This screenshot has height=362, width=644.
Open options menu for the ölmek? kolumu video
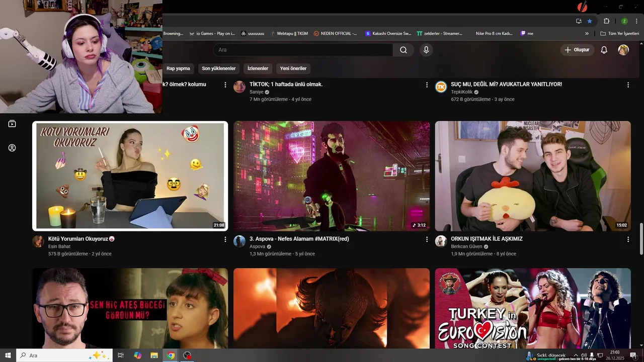tap(225, 85)
